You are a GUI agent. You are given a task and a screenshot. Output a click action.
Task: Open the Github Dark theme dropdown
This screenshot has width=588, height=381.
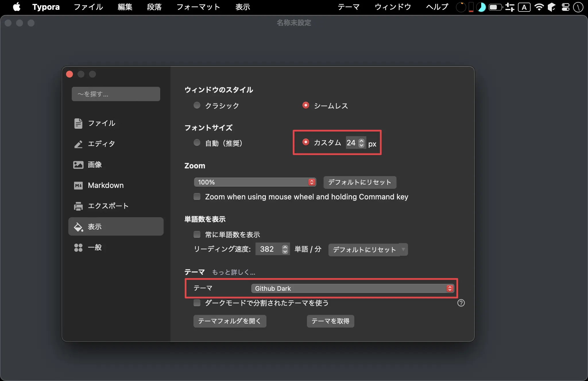tap(353, 288)
